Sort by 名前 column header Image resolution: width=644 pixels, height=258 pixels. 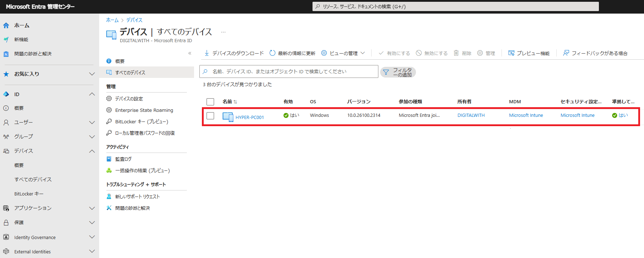click(x=229, y=102)
